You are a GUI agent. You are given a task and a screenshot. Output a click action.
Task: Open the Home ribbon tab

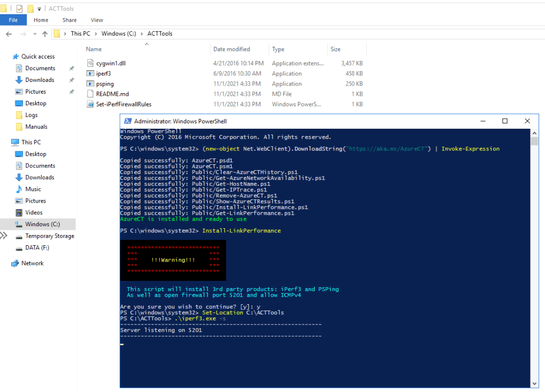click(41, 20)
